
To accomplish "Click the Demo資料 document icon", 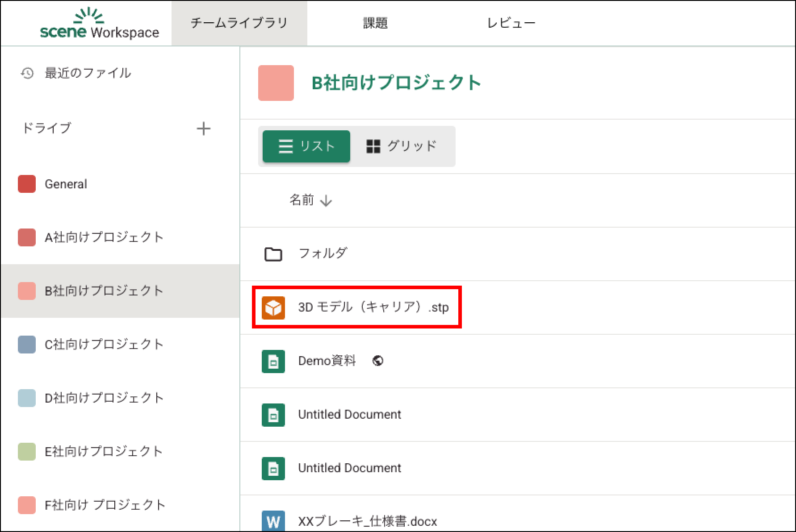I will (273, 361).
